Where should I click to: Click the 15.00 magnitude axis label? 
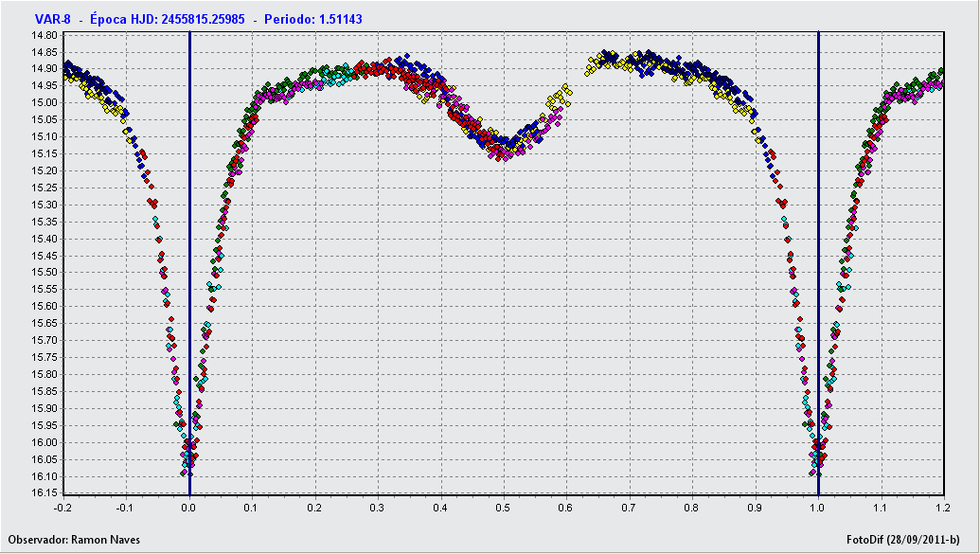pos(44,102)
